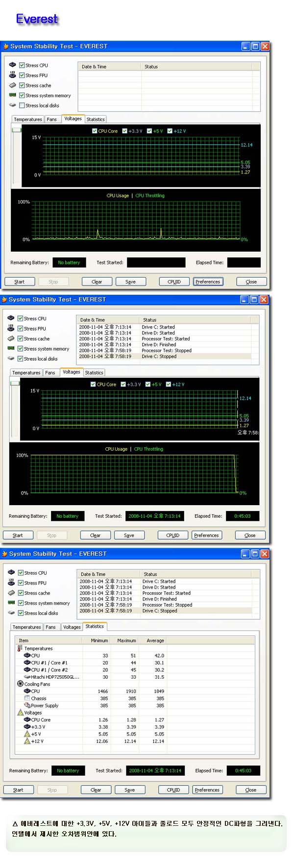The image size is (294, 868).
Task: Click the FPU icon beside Stress FPU in top window
Action: coord(13,75)
